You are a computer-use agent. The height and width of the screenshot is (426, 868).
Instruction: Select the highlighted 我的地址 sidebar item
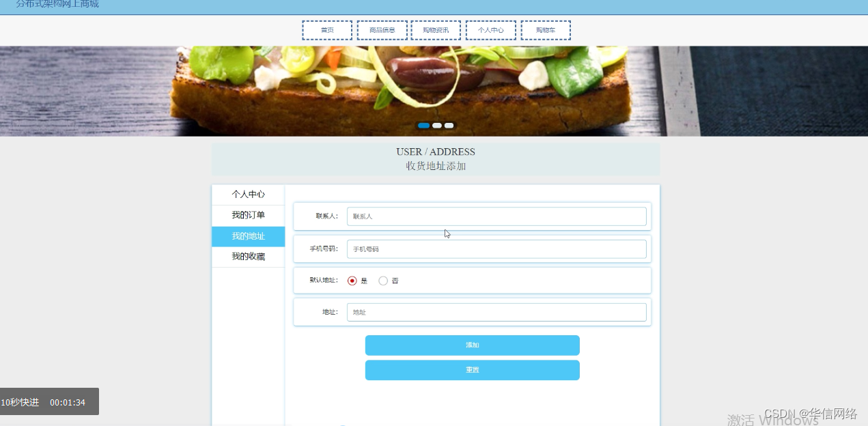[x=248, y=236]
